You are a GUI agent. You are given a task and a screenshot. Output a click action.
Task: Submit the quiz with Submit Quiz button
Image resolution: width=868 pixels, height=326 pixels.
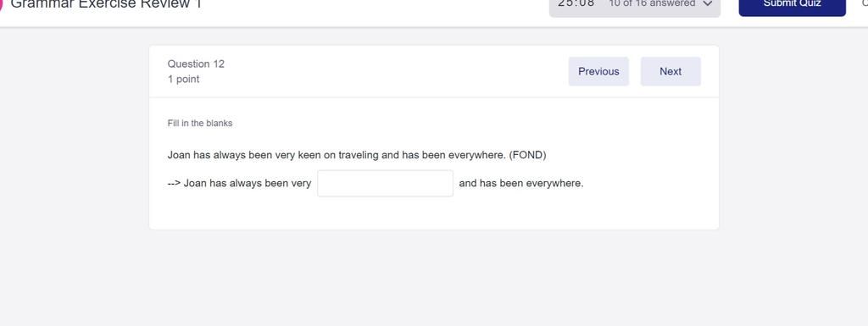click(793, 6)
